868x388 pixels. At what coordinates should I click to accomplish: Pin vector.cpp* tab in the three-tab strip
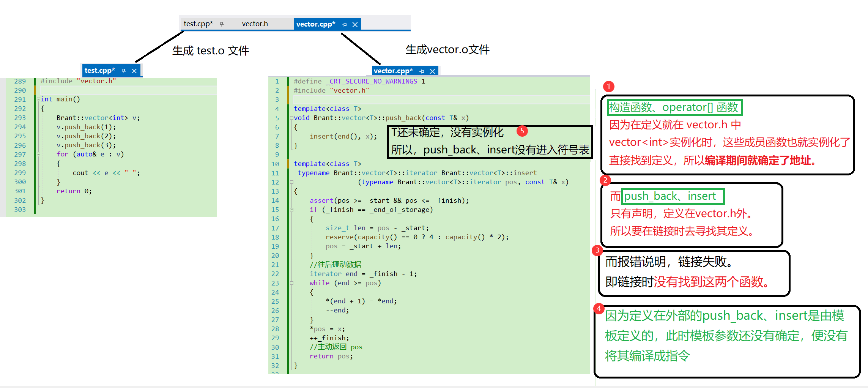344,25
